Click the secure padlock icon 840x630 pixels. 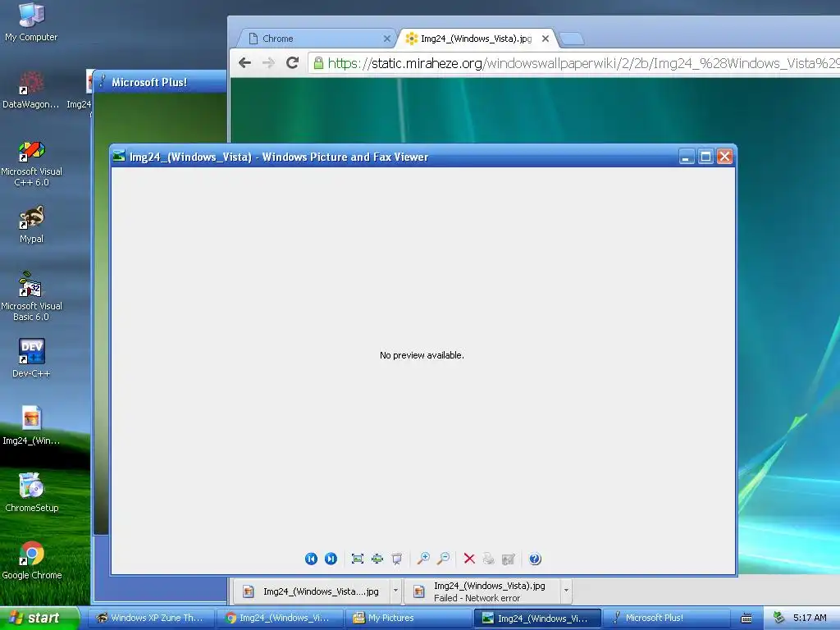coord(318,63)
